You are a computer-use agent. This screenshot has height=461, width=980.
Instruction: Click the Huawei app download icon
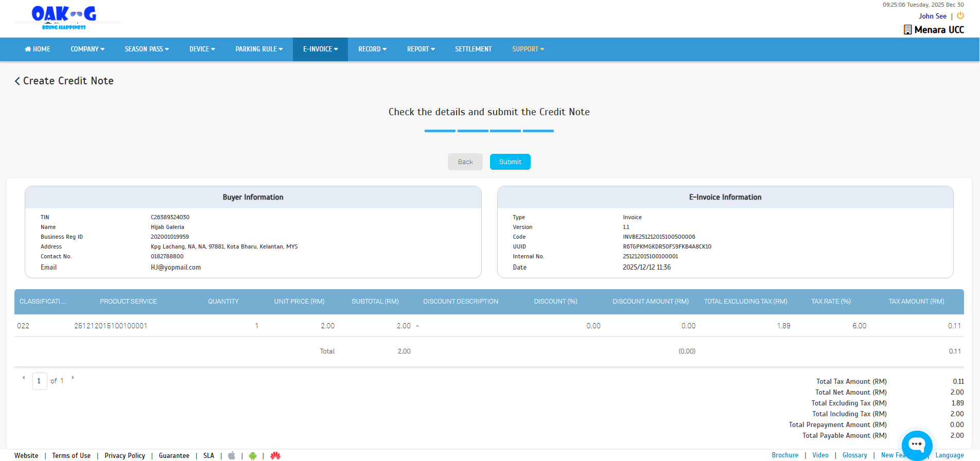click(x=275, y=455)
